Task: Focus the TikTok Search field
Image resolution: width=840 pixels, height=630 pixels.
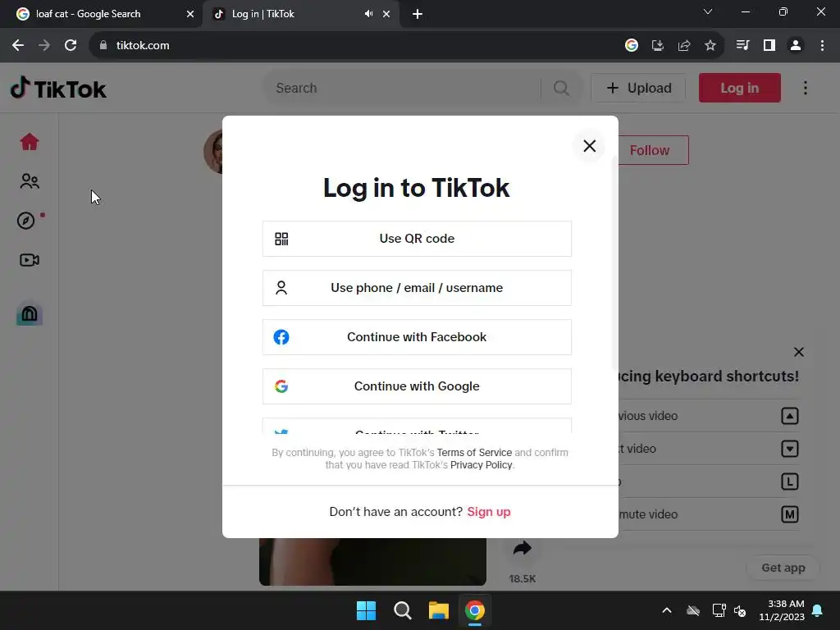Action: 404,88
